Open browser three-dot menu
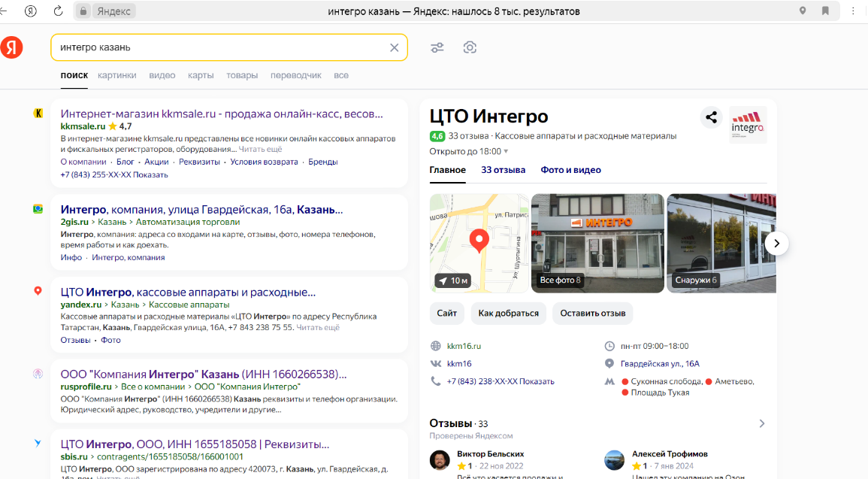The width and height of the screenshot is (868, 479). click(x=853, y=11)
